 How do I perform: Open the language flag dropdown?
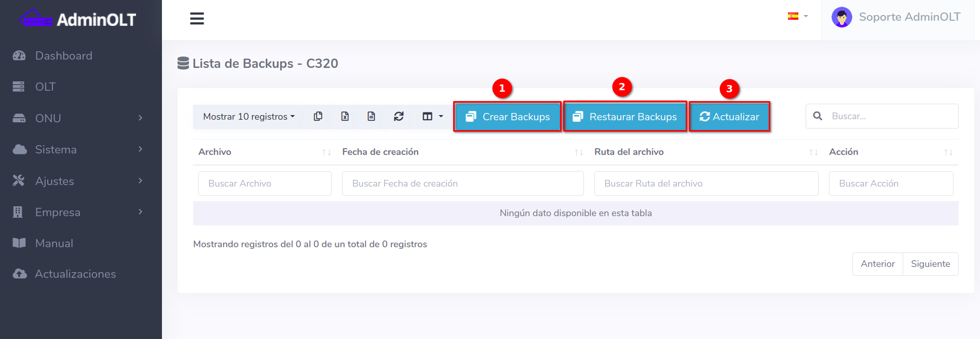(x=797, y=17)
